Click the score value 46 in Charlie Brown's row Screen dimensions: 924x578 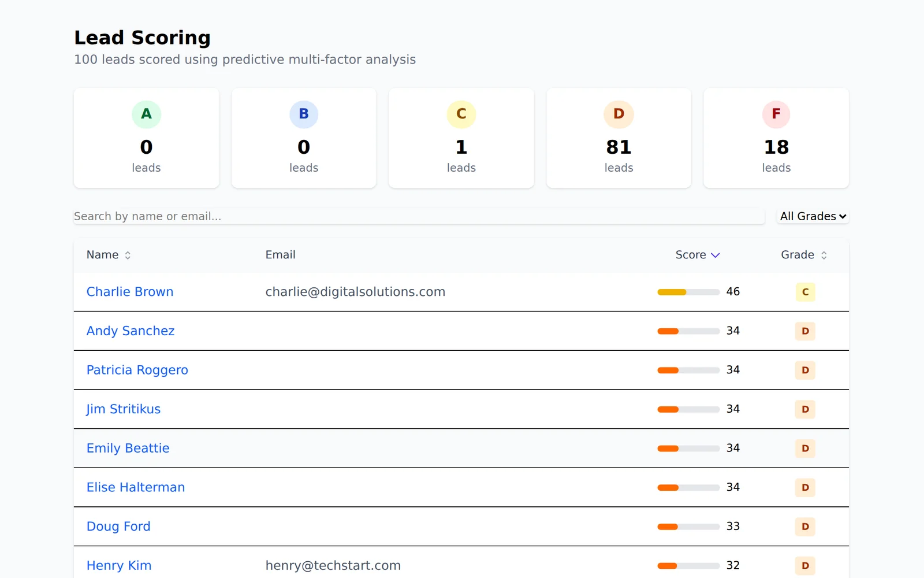(x=733, y=292)
